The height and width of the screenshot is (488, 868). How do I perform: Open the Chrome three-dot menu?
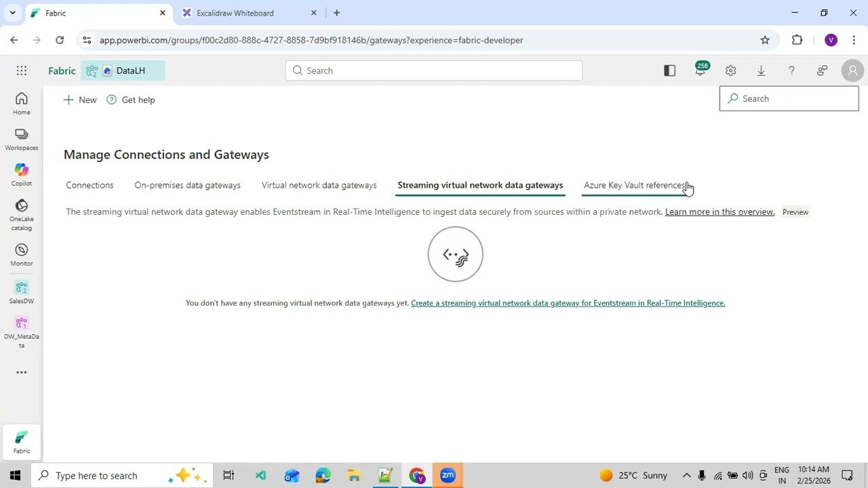coord(853,40)
